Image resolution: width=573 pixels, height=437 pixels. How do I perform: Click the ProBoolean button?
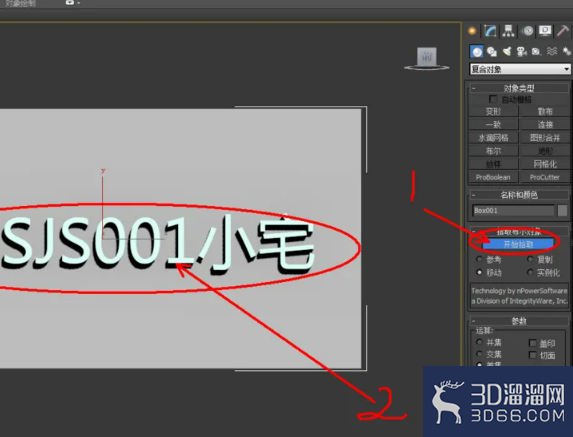(x=493, y=177)
